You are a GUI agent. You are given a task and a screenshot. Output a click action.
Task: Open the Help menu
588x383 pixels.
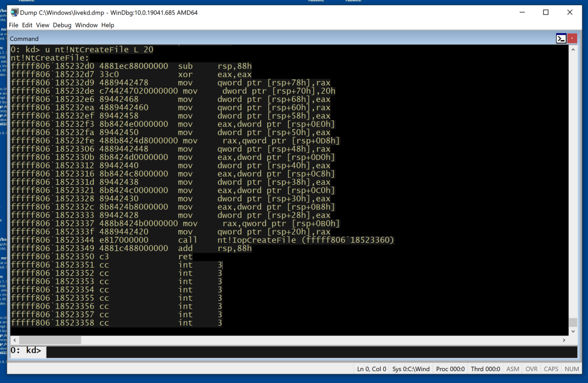coord(108,25)
